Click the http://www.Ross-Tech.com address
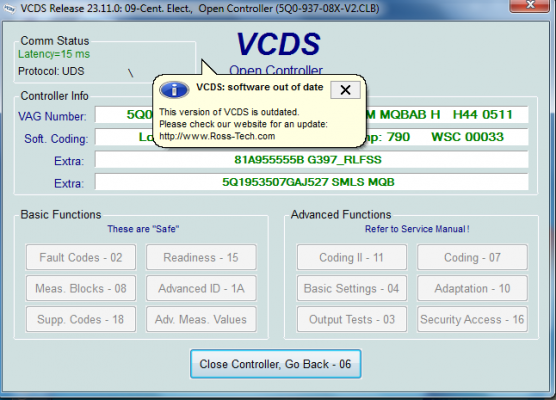 tap(217, 136)
